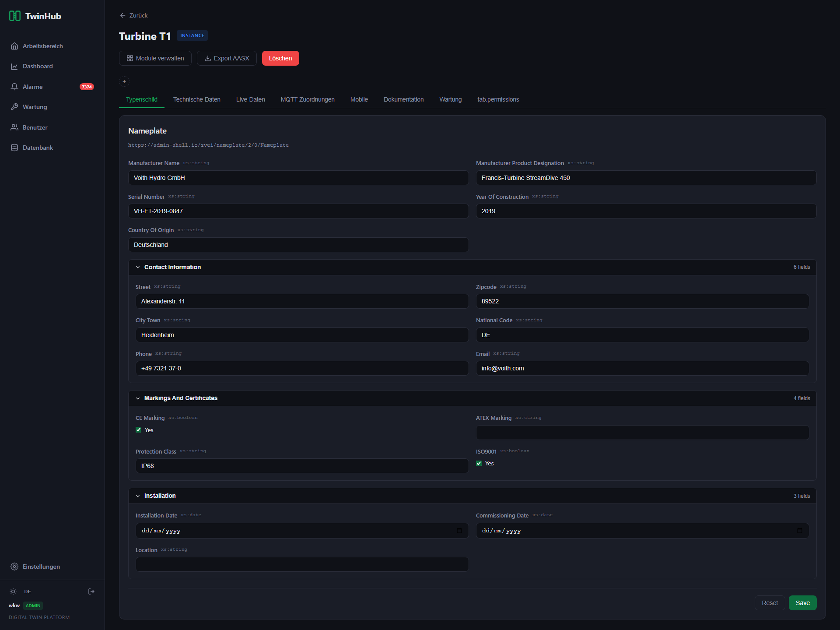Open the tab.permissions tab
The height and width of the screenshot is (630, 840).
coord(498,99)
